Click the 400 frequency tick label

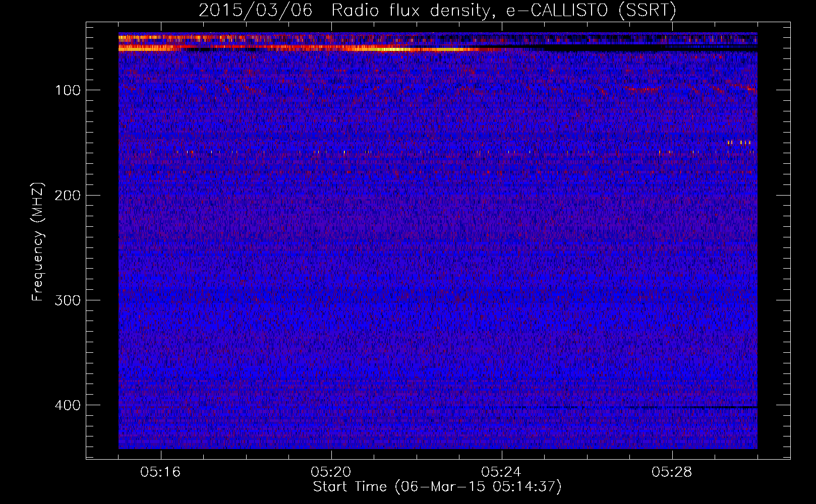(x=67, y=405)
